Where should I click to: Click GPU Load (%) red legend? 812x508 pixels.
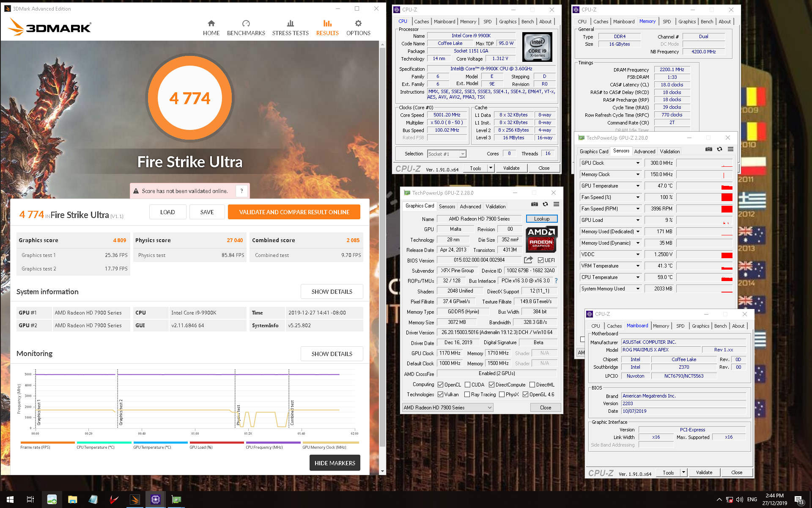pos(217,445)
